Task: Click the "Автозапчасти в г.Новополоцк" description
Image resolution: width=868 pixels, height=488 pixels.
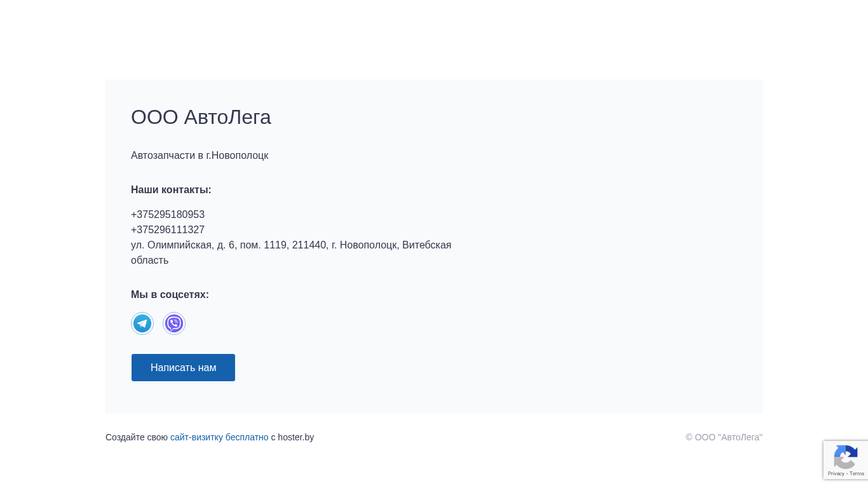Action: (200, 156)
